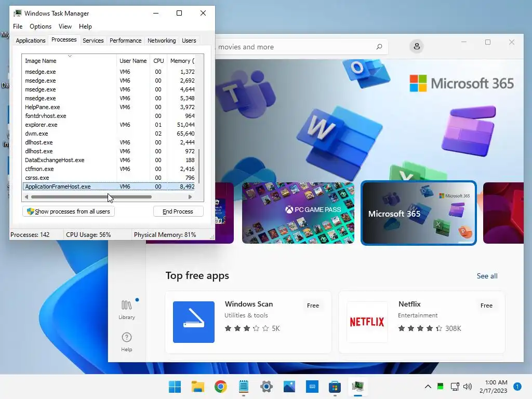532x399 pixels.
Task: Sort processes by Memory column
Action: pyautogui.click(x=182, y=61)
